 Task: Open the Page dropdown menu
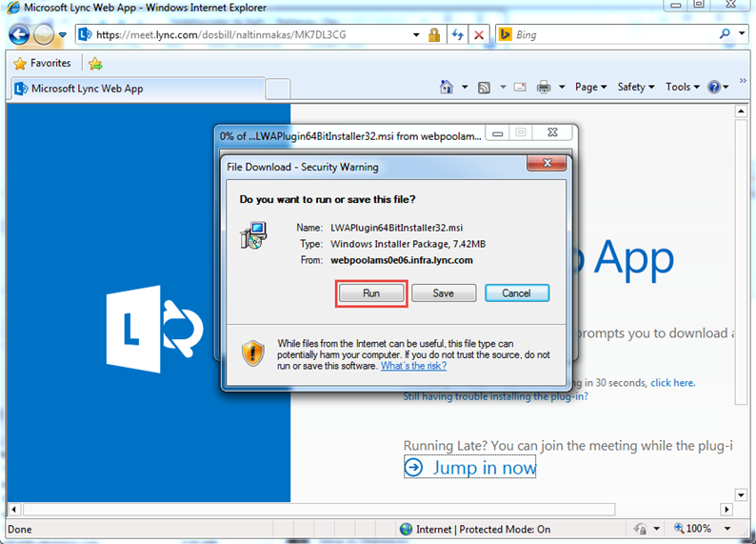tap(590, 87)
